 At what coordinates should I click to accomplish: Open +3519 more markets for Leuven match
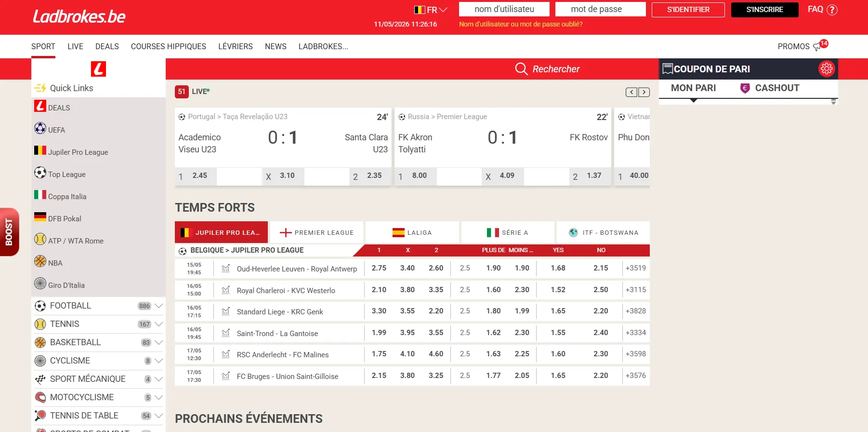(636, 268)
